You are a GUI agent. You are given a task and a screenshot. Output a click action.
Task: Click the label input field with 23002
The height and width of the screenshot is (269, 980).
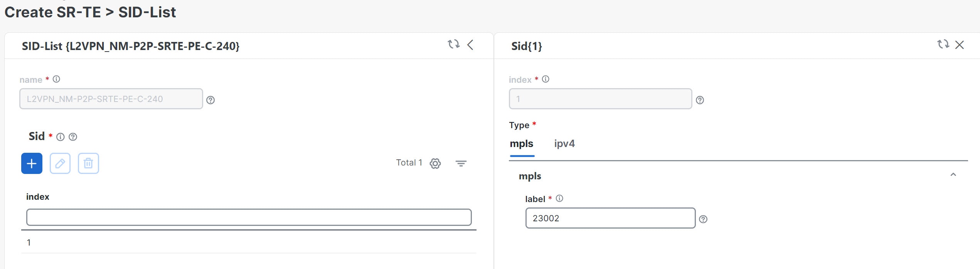tap(610, 218)
